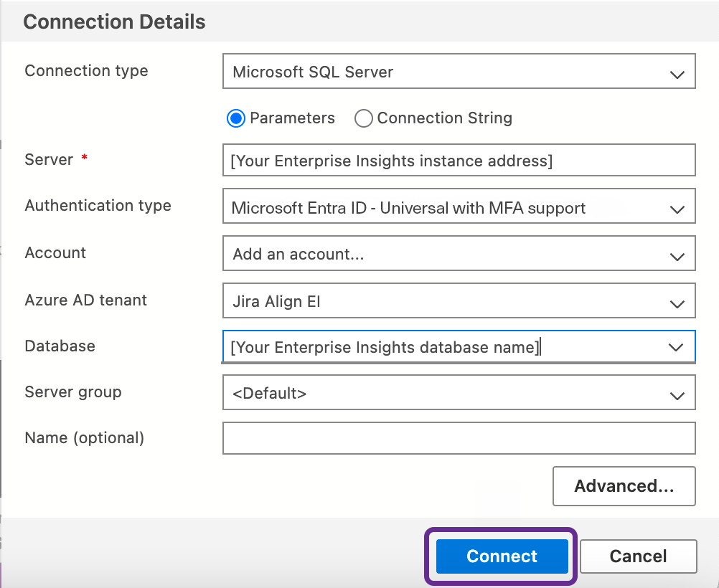Image resolution: width=719 pixels, height=588 pixels.
Task: Click the Connection type dropdown chevron
Action: [x=676, y=71]
